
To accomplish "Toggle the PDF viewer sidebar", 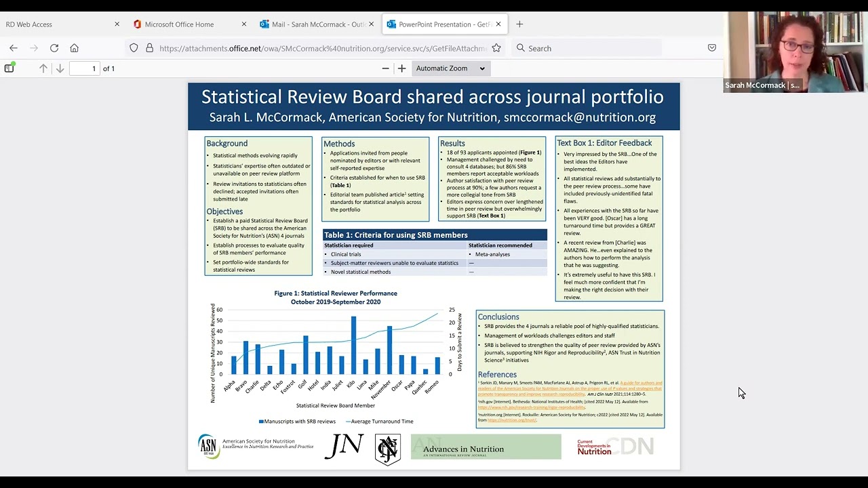I will tap(9, 68).
